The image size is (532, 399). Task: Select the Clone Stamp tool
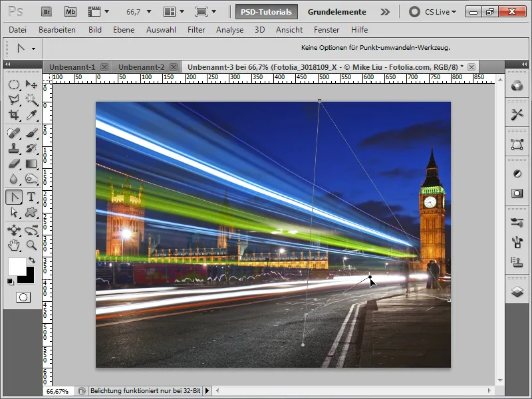[x=13, y=148]
